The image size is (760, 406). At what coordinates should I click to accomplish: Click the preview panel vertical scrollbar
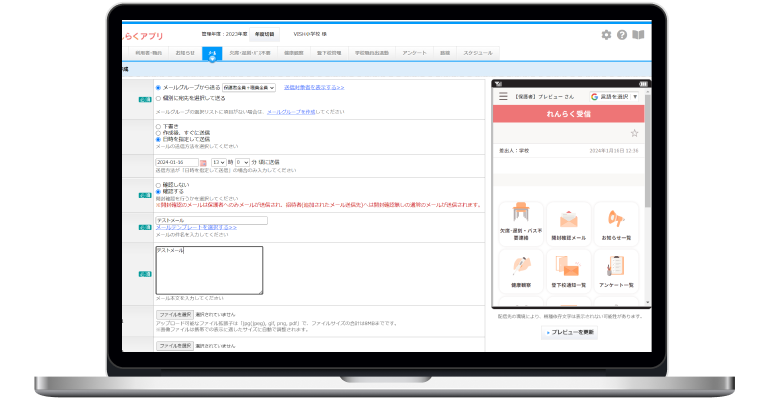(x=648, y=150)
